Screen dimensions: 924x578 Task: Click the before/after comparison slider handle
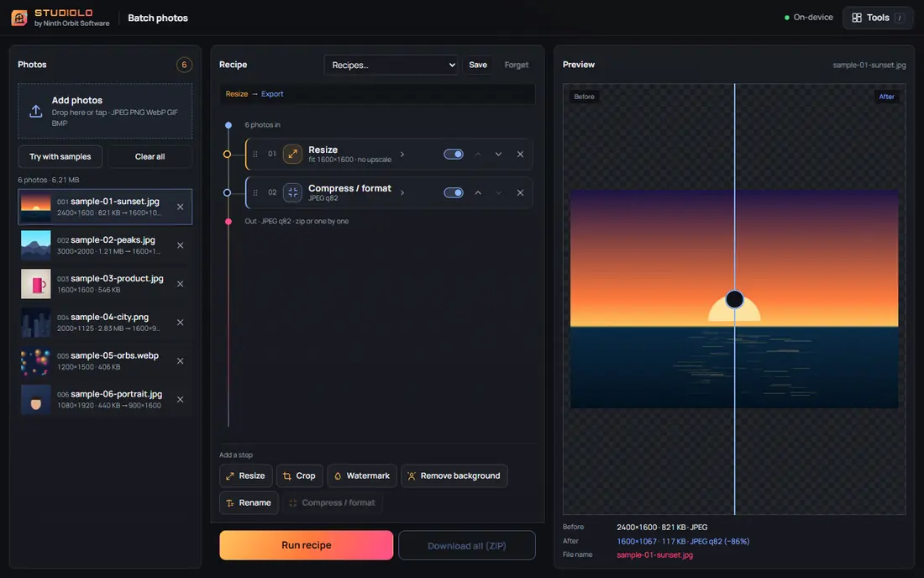(x=734, y=299)
